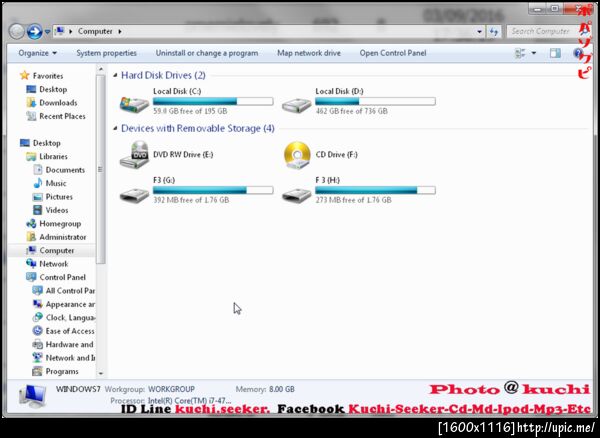Screen dimensions: 600x438
Task: Click the Computer icon in address bar
Action: (x=59, y=31)
